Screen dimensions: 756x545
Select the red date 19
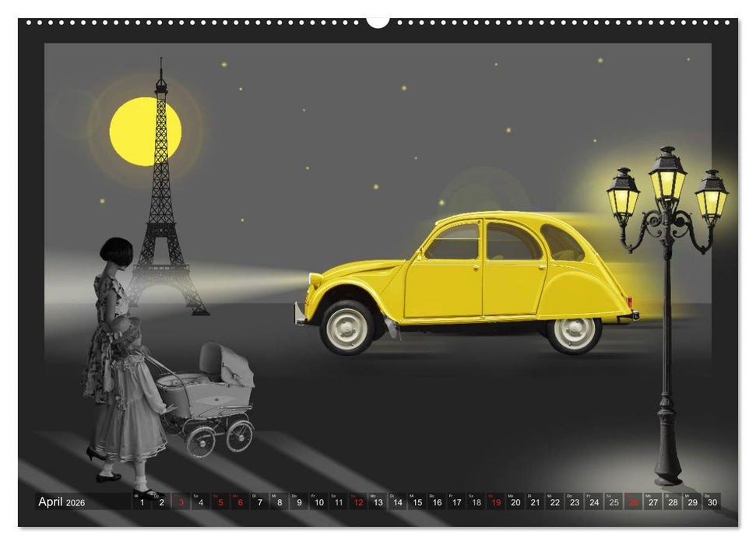pos(495,502)
